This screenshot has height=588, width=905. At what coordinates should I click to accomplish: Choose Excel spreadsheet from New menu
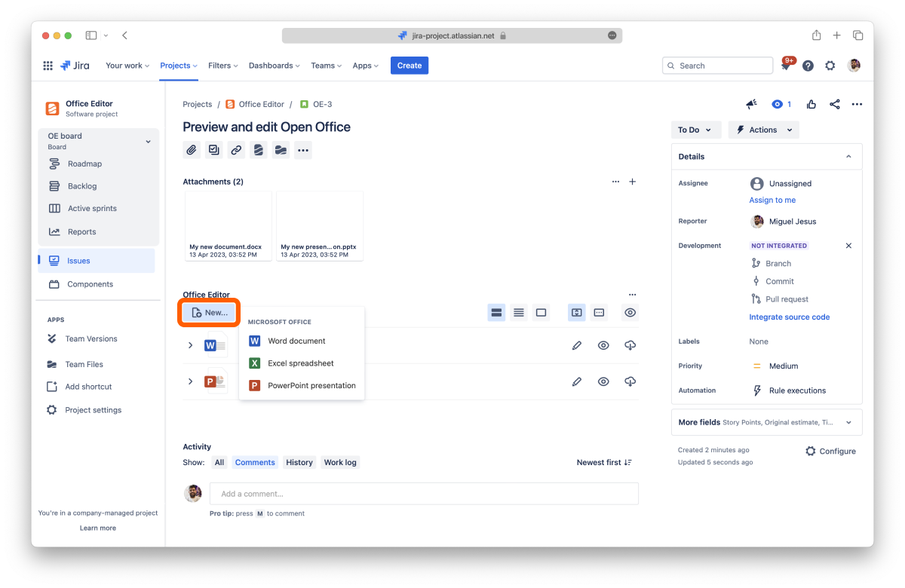302,363
